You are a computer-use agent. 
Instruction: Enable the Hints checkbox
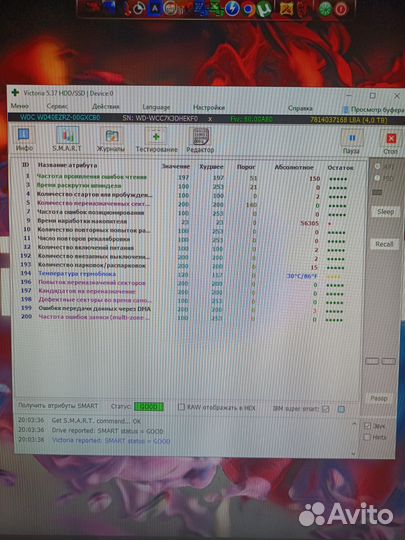coord(367,437)
